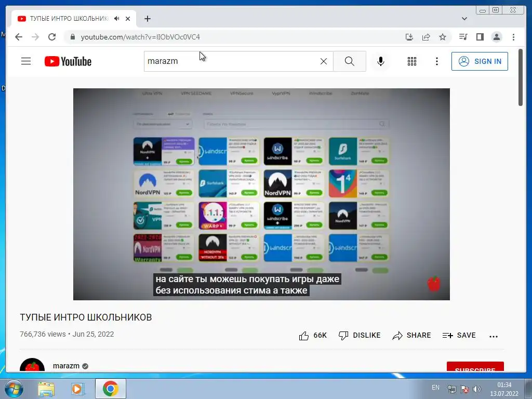Reload the YouTube page
Screen dimensions: 532x399
coord(52,37)
